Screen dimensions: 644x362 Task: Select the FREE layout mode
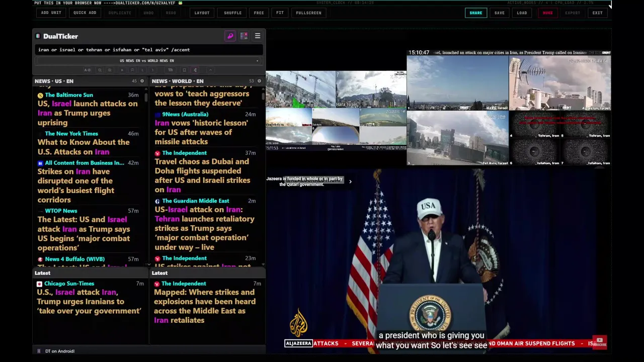tap(259, 13)
